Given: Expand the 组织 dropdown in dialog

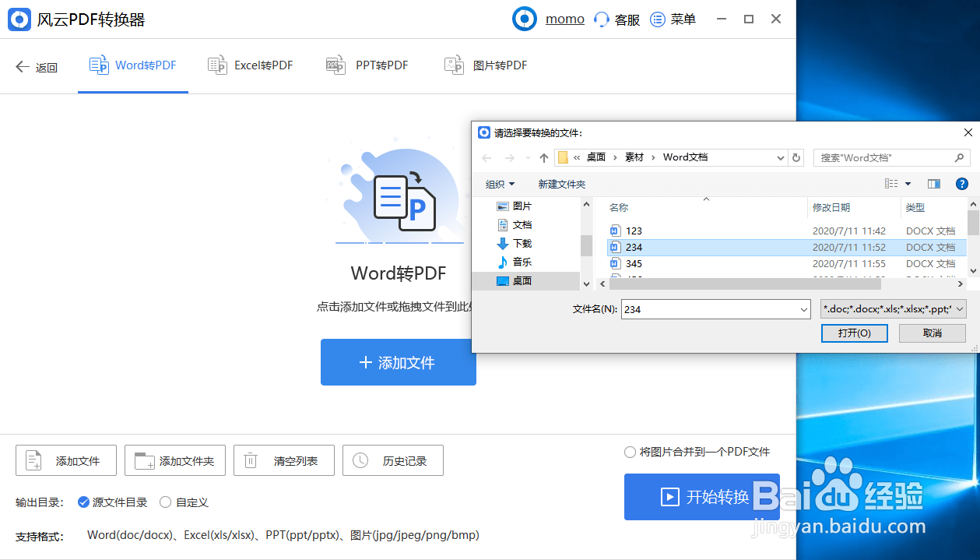Looking at the screenshot, I should (501, 184).
